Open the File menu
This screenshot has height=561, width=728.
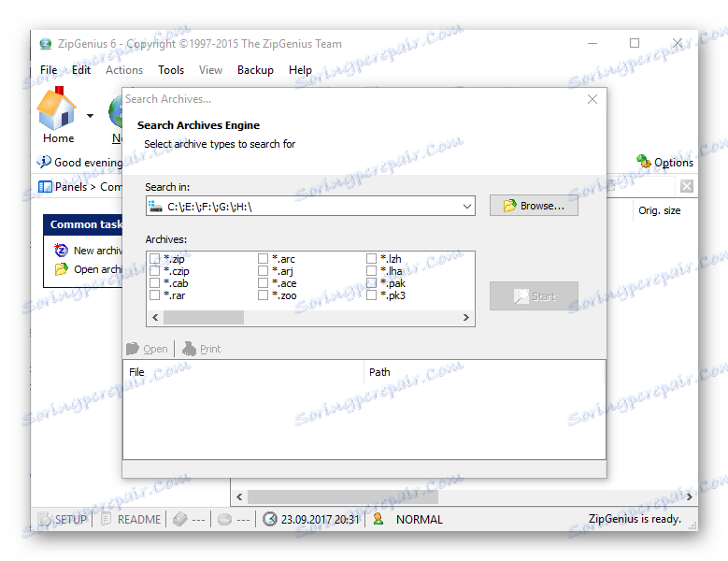pos(49,70)
